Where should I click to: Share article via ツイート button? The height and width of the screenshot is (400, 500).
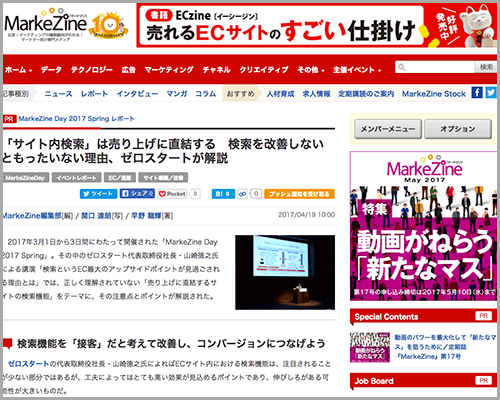coord(98,194)
